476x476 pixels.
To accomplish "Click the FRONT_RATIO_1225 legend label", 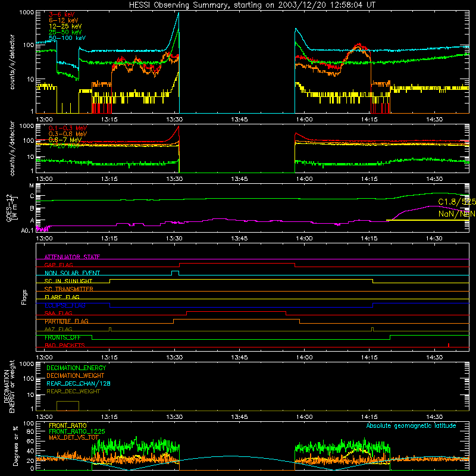I will [77, 431].
